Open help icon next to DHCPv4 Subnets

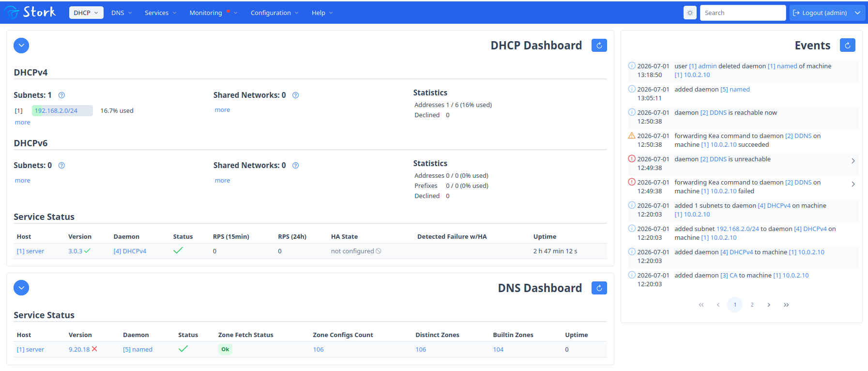coord(61,95)
